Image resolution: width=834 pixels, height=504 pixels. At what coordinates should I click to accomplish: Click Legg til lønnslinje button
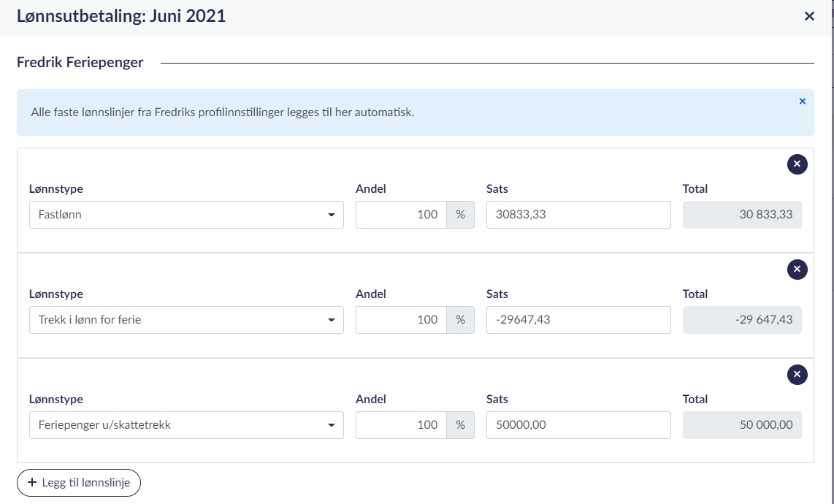pos(79,483)
